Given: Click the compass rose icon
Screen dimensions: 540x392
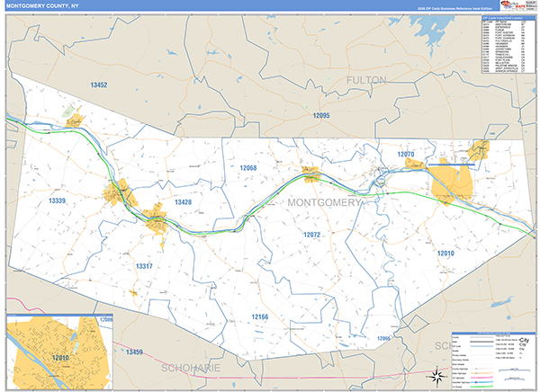Looking at the screenshot, I should (437, 377).
